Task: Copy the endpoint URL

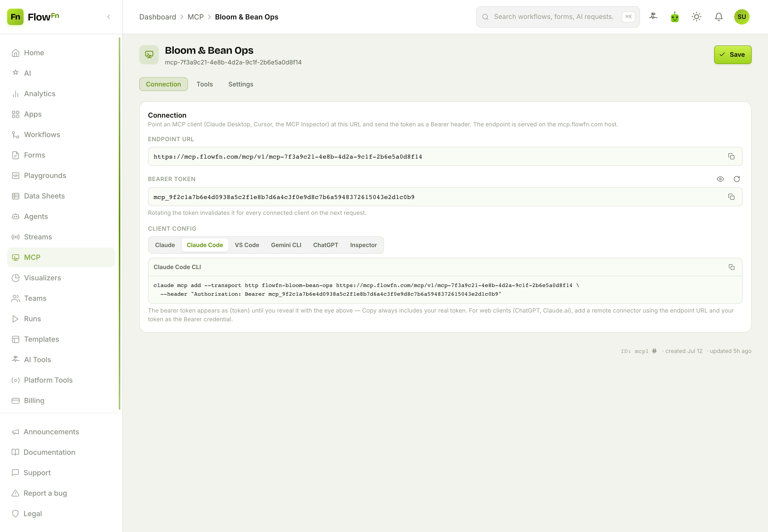Action: (731, 156)
